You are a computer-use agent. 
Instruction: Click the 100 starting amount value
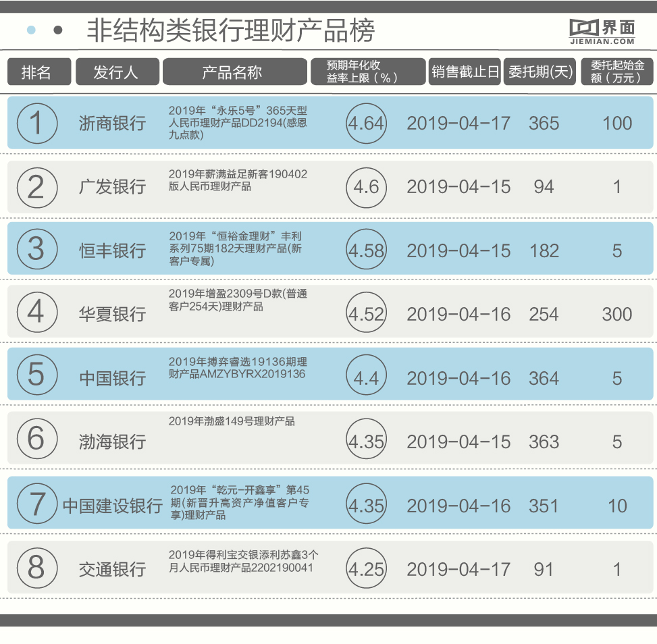616,124
